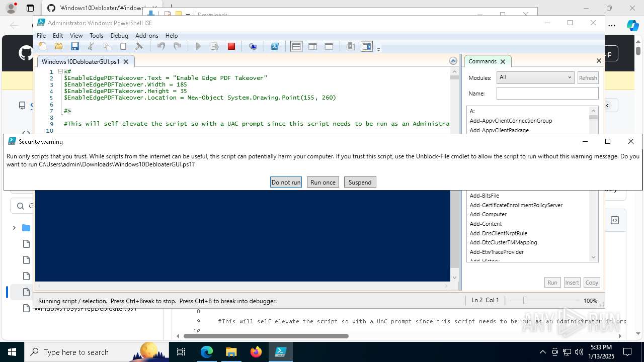644x362 pixels.
Task: Click the Copy button in Commands pane
Action: 592,283
